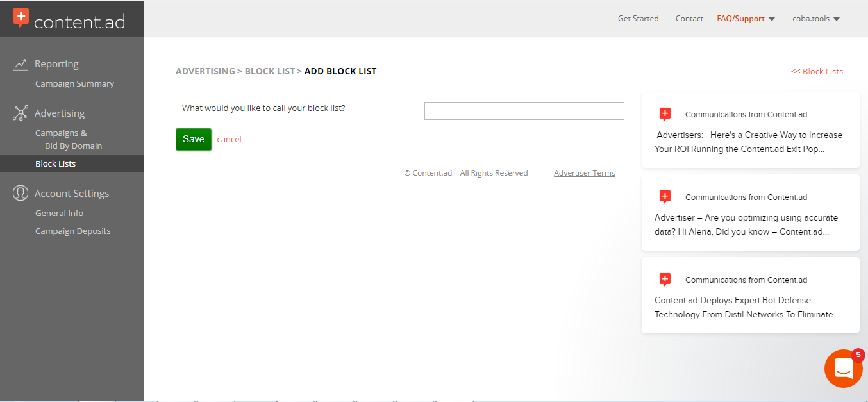868x402 pixels.
Task: Click the chat notification badge showing 5
Action: point(858,355)
